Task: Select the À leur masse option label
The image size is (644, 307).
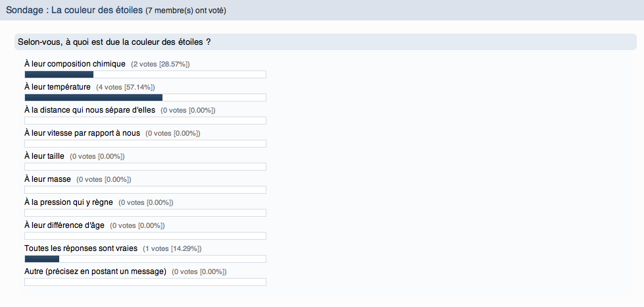Action: 47,179
